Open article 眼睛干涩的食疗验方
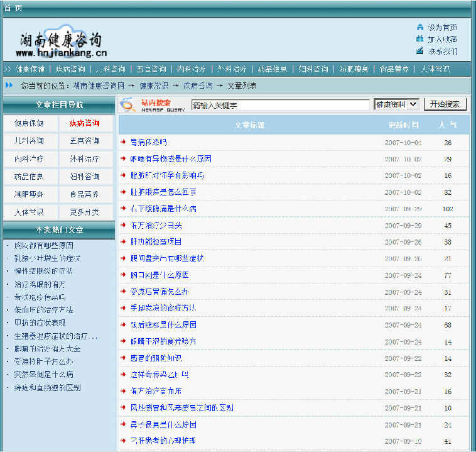 [163, 341]
